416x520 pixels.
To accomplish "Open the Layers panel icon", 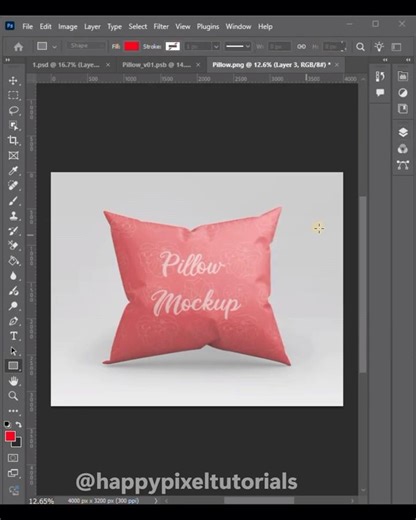I will point(403,132).
